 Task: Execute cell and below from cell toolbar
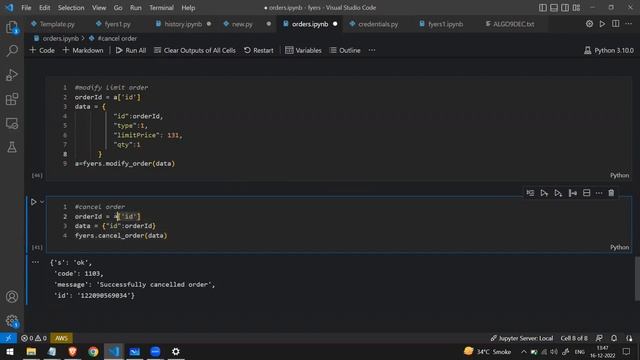[558, 193]
